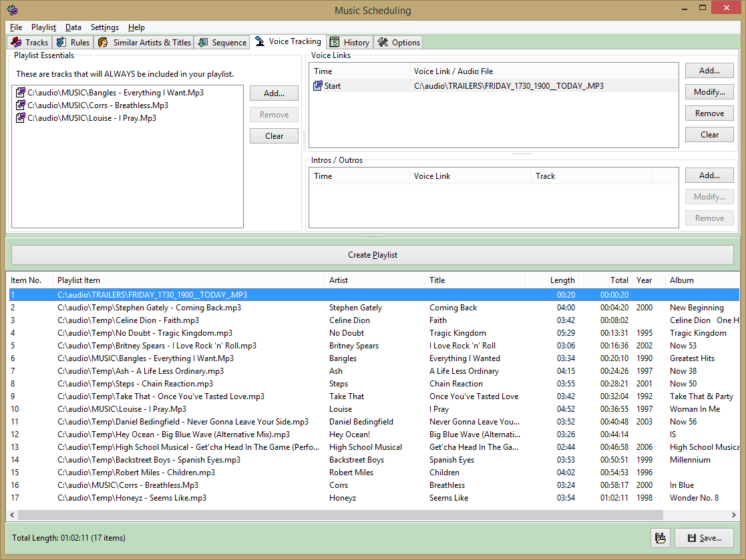
Task: Click the open-playlist disk-and-folder icon button
Action: coord(661,538)
